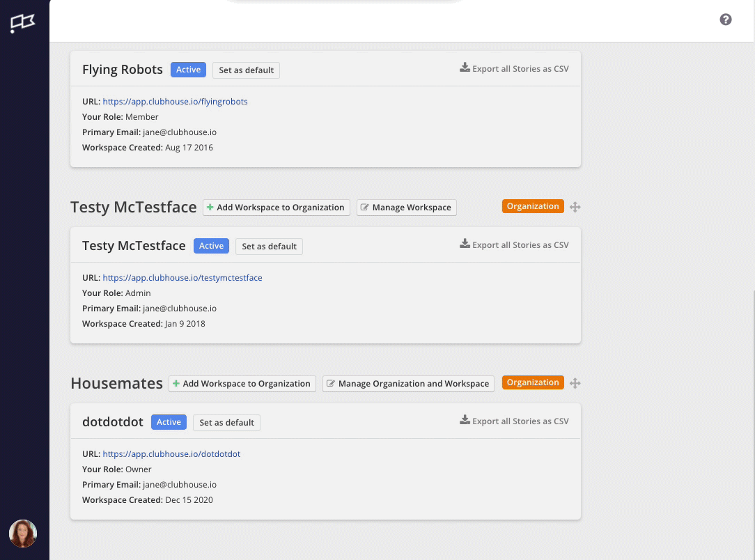Click the Active badge on Flying Robots
This screenshot has height=560, width=755.
188,70
